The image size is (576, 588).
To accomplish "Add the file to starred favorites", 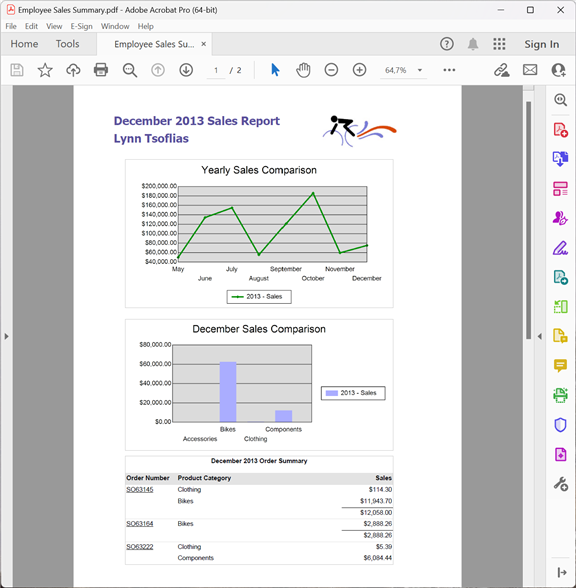I will (x=45, y=70).
